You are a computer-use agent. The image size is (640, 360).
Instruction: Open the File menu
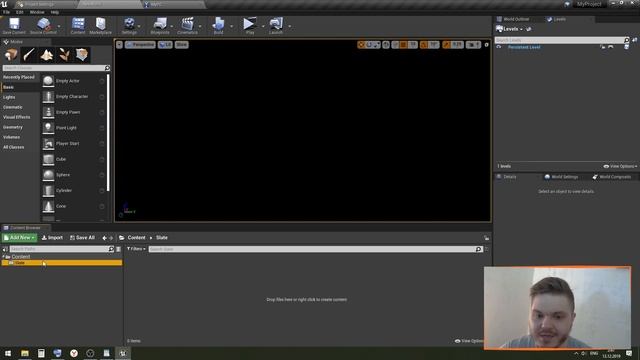click(x=6, y=12)
